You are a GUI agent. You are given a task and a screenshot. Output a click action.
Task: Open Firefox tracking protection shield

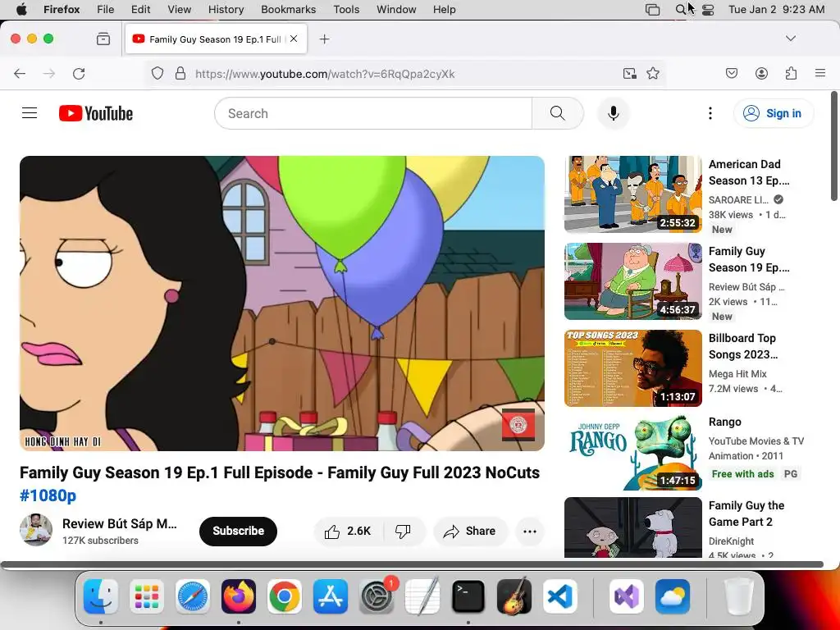(157, 73)
